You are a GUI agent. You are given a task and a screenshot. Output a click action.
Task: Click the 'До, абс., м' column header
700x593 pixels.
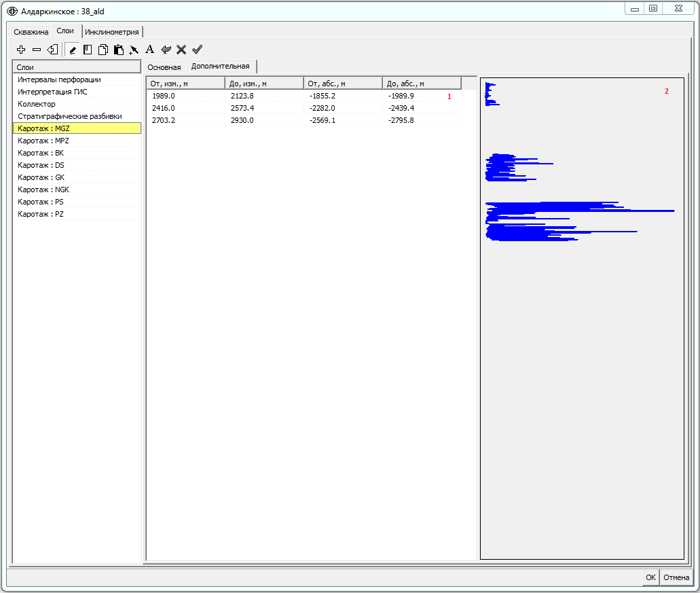[x=422, y=84]
